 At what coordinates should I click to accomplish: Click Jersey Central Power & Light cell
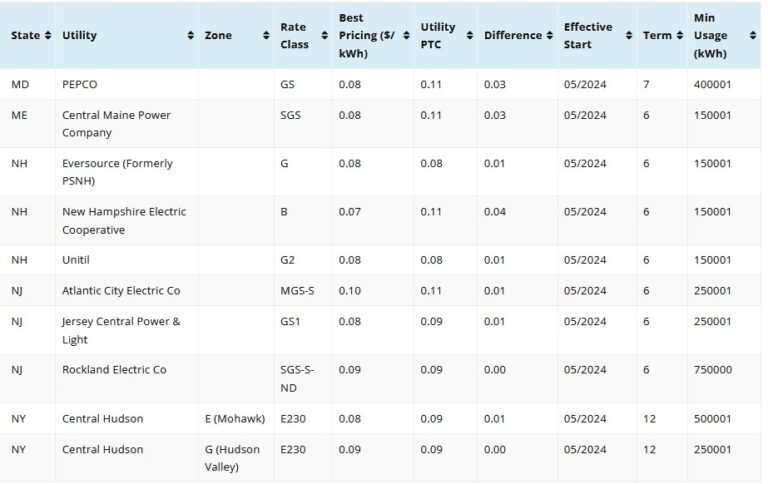(x=121, y=330)
